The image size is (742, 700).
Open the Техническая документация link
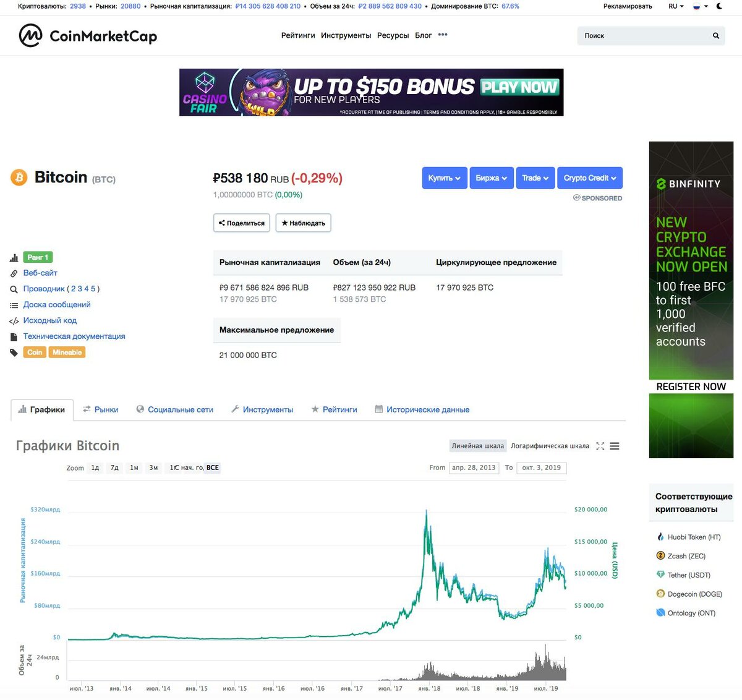pyautogui.click(x=74, y=336)
